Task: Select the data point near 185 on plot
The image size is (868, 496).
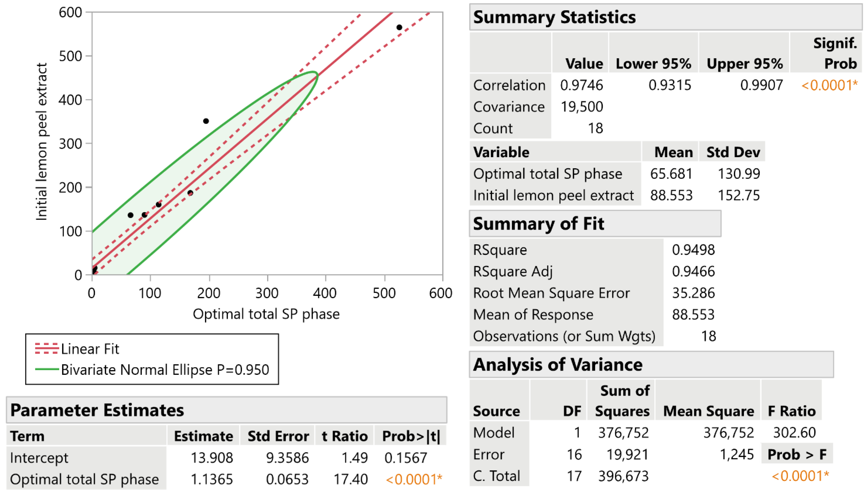Action: (x=190, y=193)
